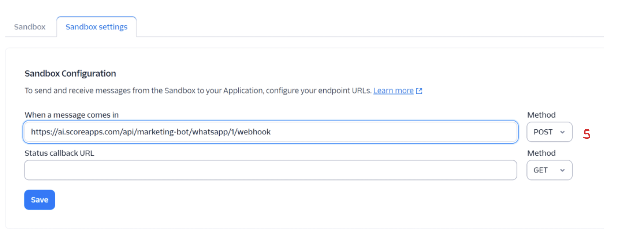644x235 pixels.
Task: Open the incoming message Method dropdown showing POST
Action: [549, 132]
